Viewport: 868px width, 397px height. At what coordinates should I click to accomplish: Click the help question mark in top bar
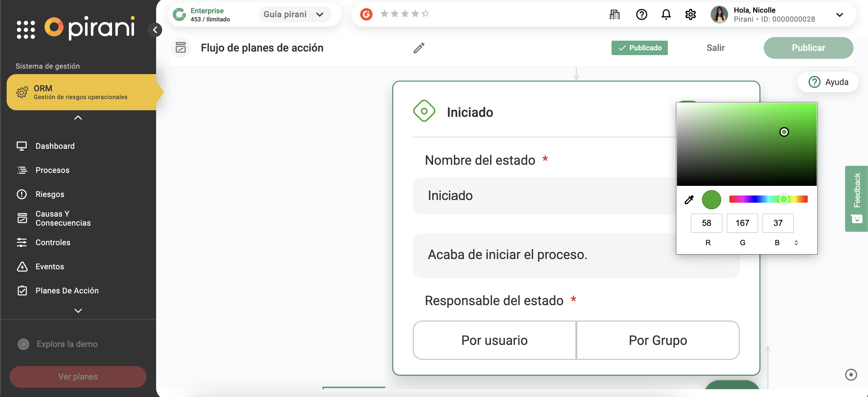point(641,14)
